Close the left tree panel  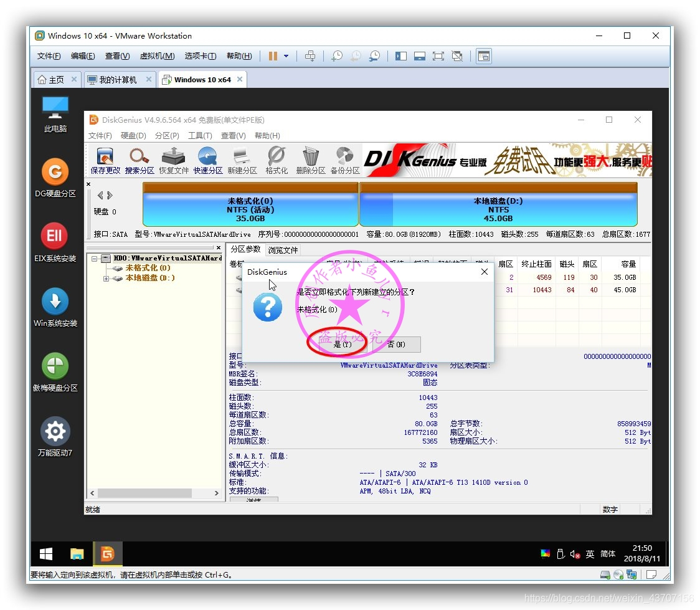coord(219,247)
